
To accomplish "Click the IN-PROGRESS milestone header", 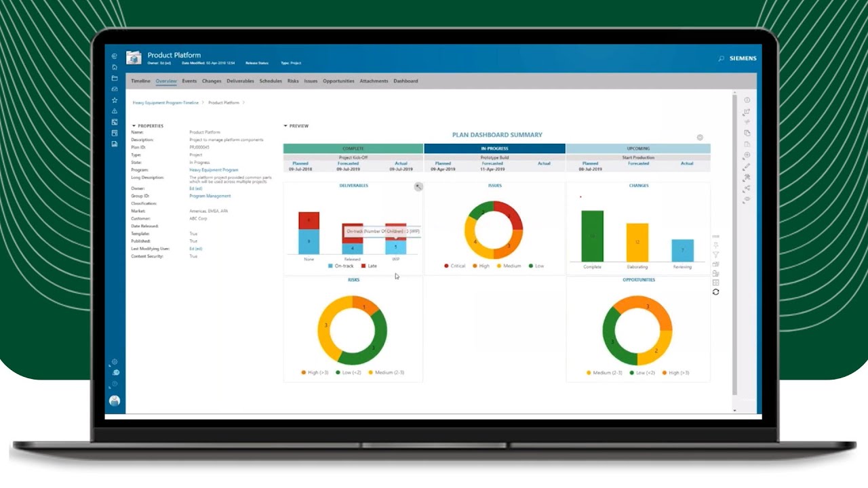I will click(494, 148).
